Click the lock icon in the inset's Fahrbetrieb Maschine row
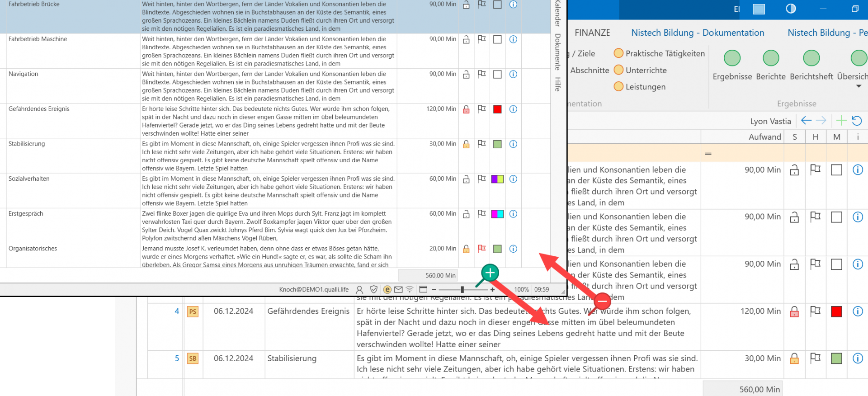The width and height of the screenshot is (868, 396). [466, 39]
